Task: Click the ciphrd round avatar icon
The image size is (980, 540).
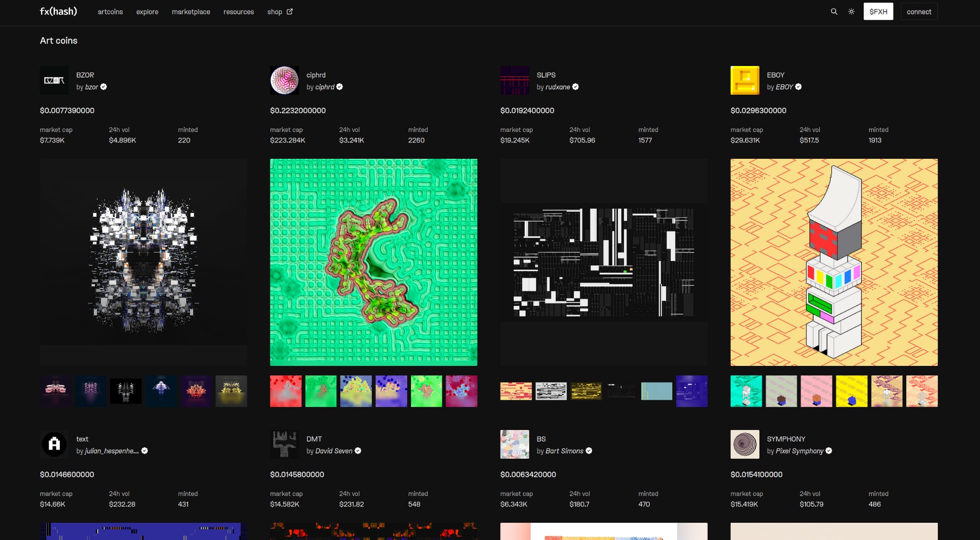Action: click(x=284, y=80)
